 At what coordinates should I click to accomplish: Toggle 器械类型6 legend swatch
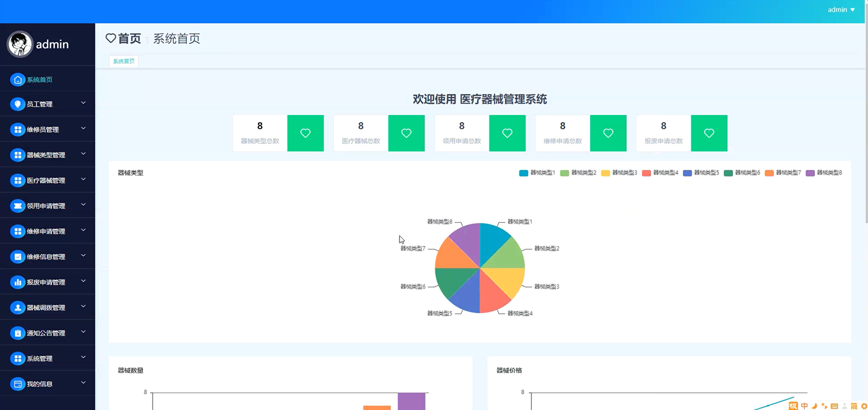(x=728, y=173)
